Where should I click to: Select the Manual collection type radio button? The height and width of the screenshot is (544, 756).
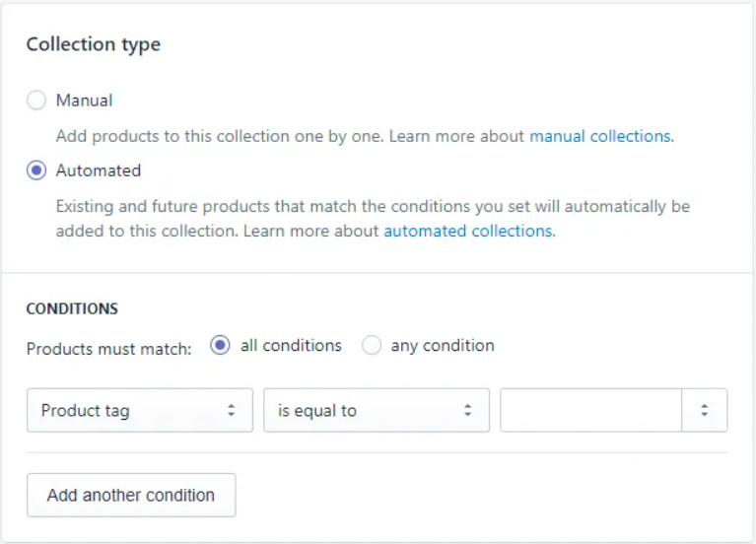36,101
